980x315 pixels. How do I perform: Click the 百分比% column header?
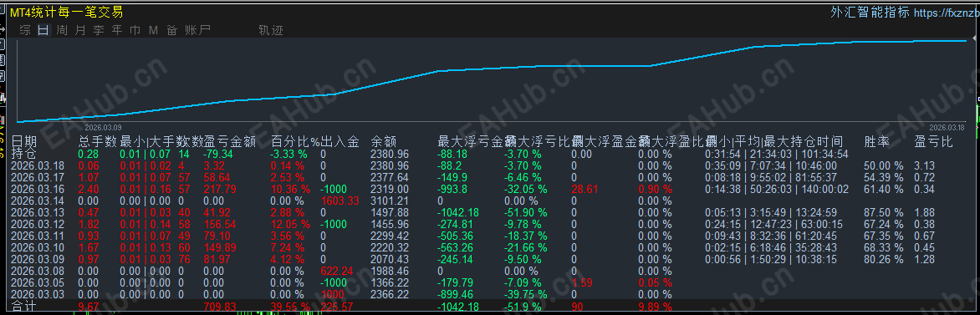[295, 142]
